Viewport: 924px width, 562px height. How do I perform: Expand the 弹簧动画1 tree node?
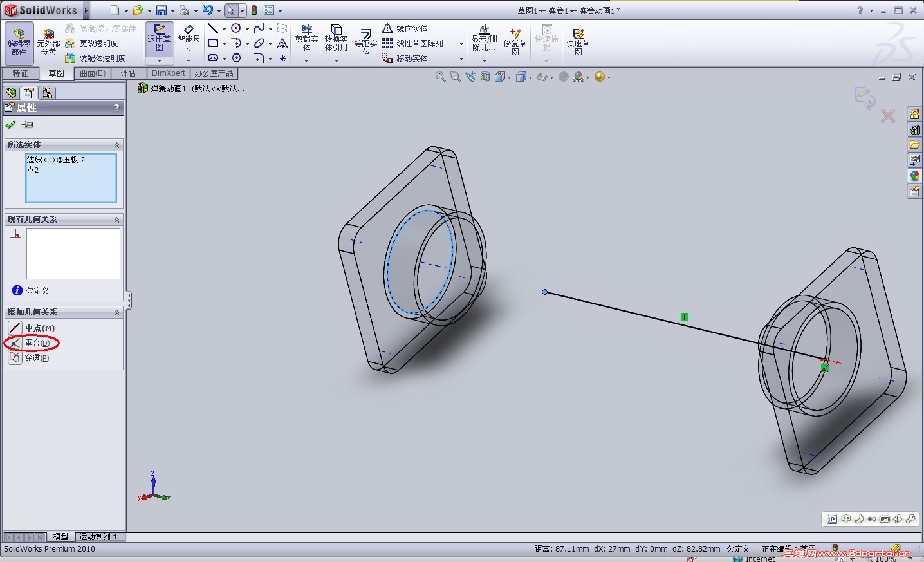click(x=131, y=88)
